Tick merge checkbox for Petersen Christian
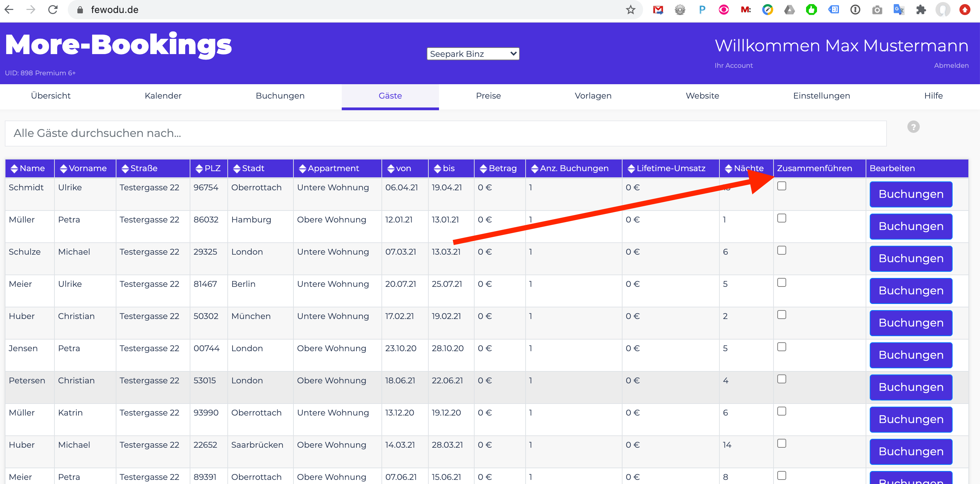Screen dimensions: 980x484 pos(781,379)
